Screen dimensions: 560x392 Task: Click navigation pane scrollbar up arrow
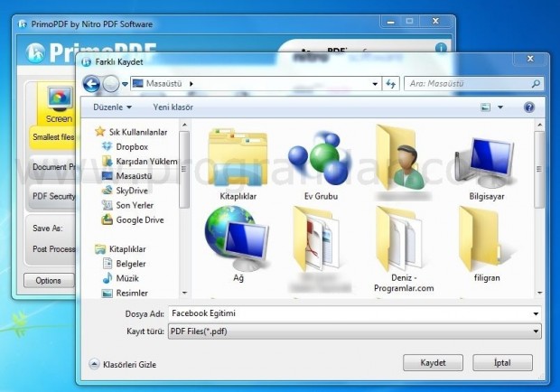184,125
